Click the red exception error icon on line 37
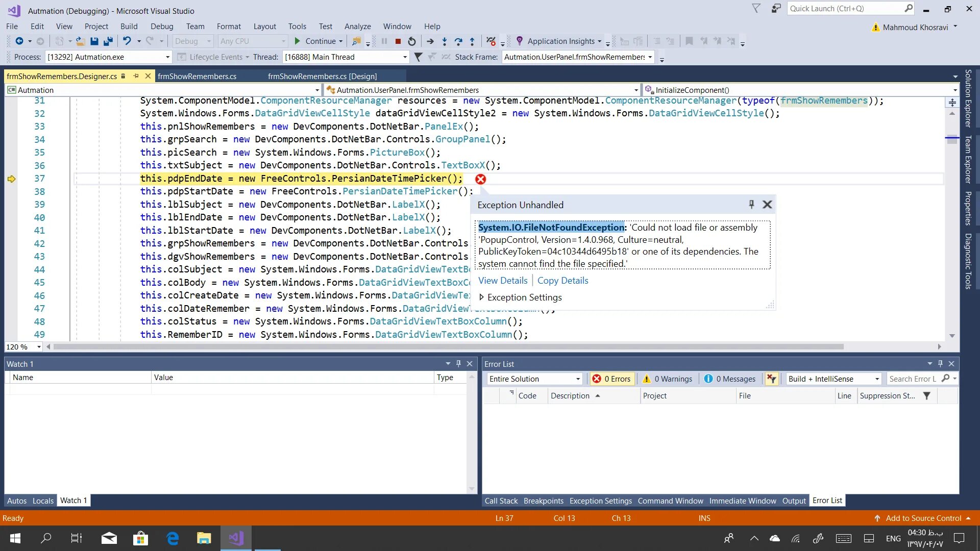980x551 pixels. 480,179
